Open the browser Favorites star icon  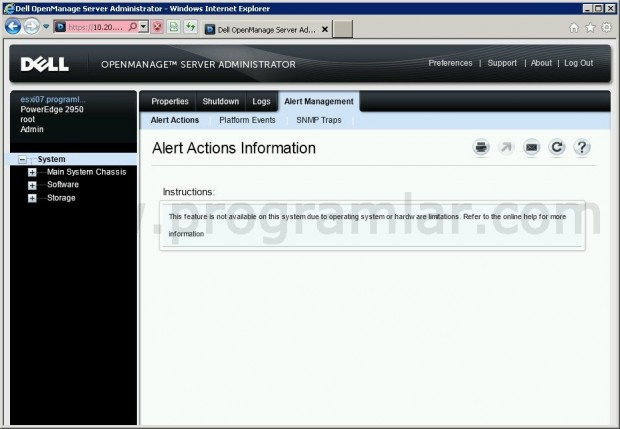589,28
